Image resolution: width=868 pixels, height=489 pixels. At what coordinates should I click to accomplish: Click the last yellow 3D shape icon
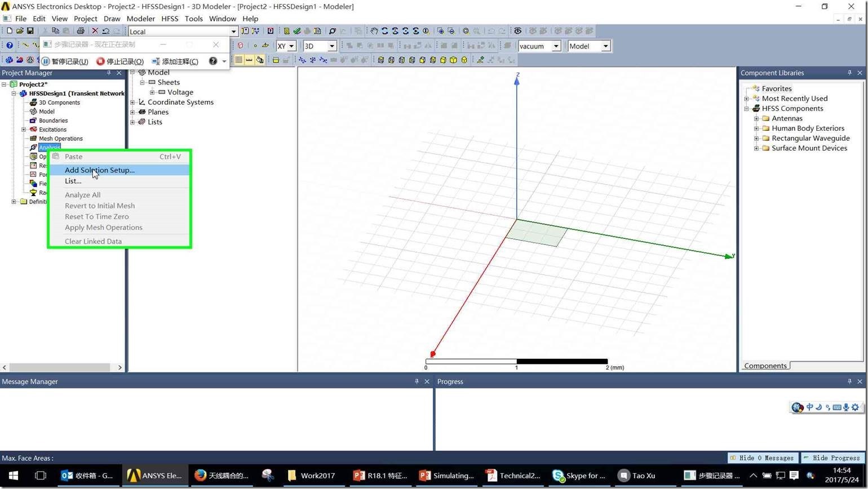click(x=464, y=60)
